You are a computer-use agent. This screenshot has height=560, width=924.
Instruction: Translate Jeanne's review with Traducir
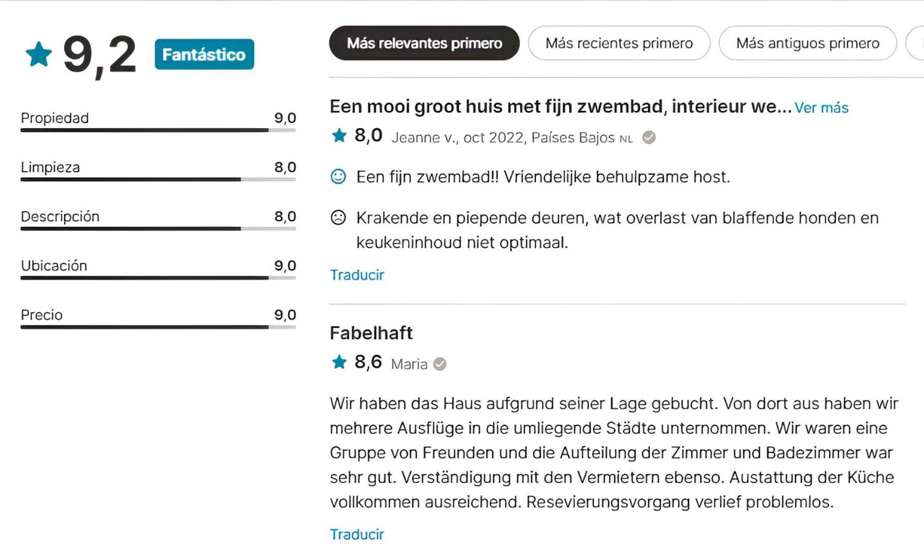click(x=357, y=275)
